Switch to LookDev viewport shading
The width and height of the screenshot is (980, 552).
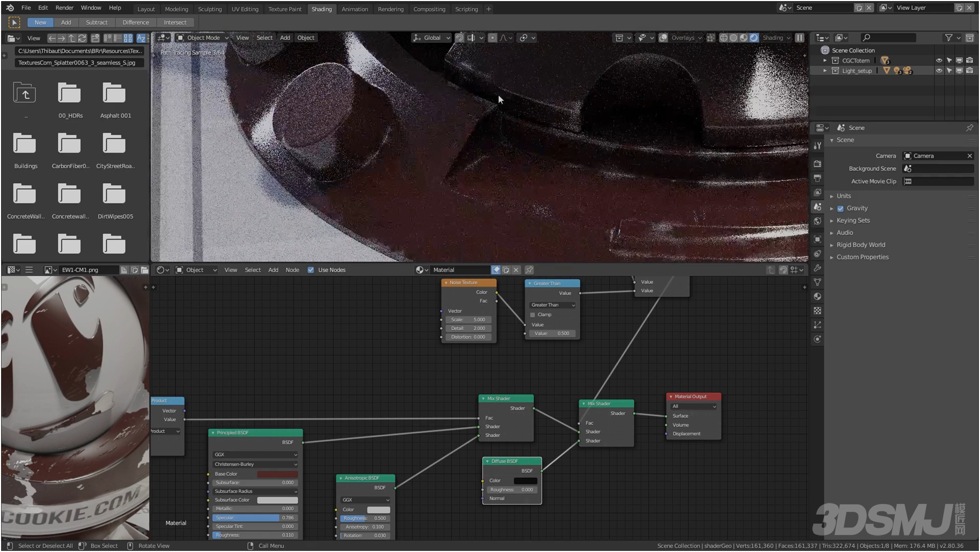(744, 38)
